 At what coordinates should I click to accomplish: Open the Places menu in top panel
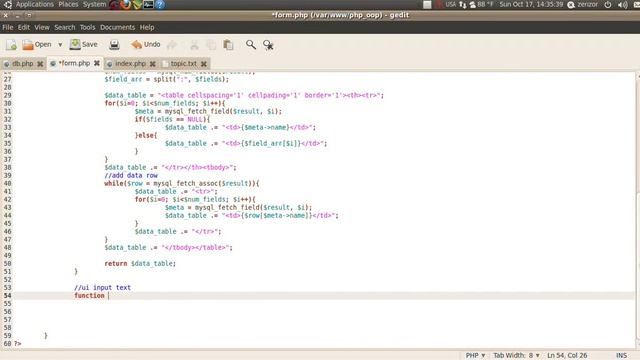68,4
